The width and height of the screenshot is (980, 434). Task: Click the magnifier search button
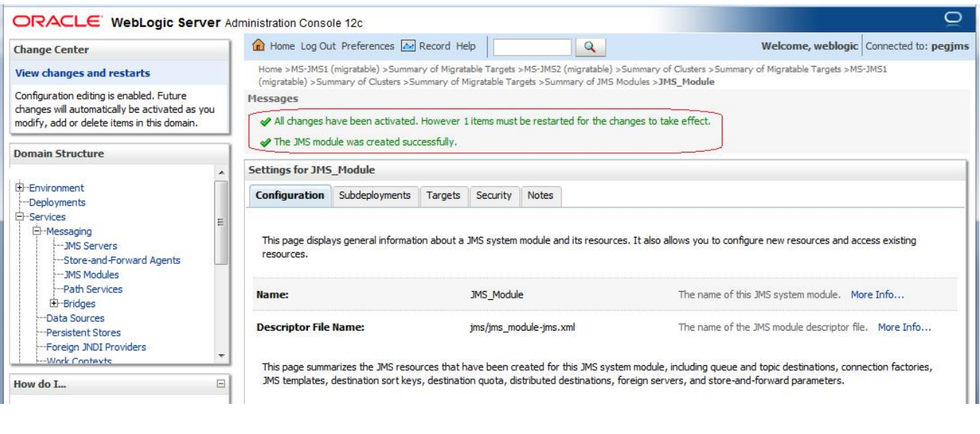[590, 47]
